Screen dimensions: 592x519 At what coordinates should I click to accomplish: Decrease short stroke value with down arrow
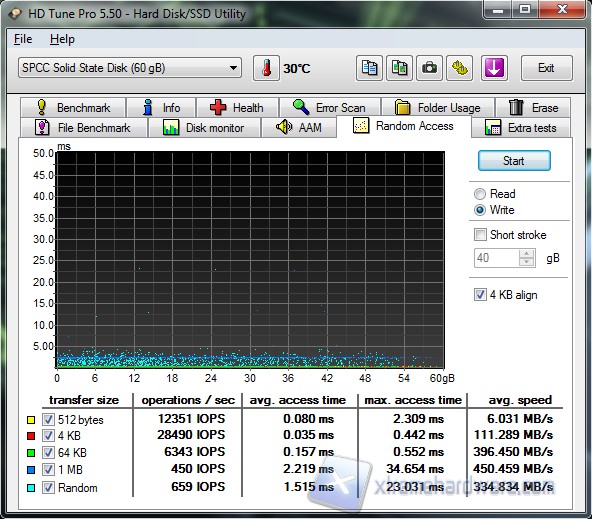tap(527, 262)
